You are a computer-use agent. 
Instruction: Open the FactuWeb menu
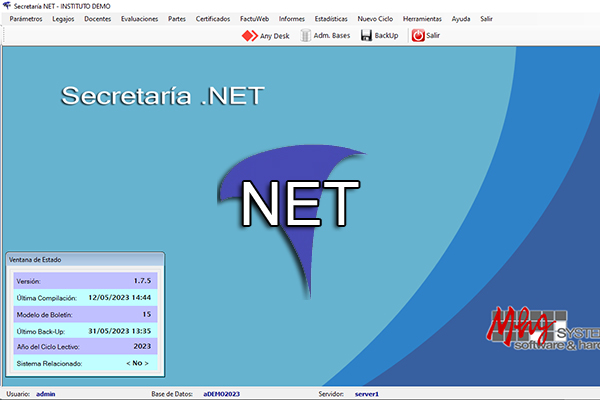tap(254, 19)
